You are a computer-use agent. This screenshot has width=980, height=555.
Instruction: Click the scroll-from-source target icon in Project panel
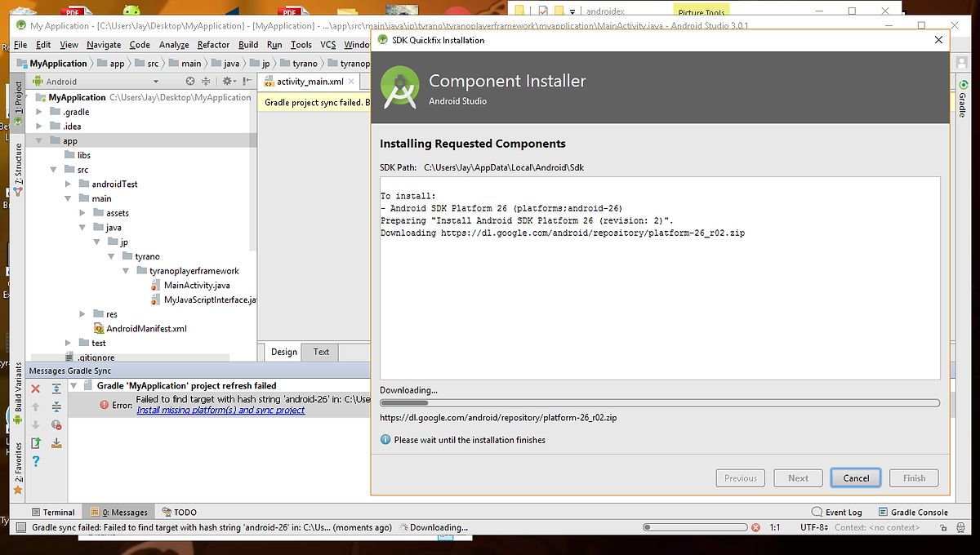coord(190,81)
